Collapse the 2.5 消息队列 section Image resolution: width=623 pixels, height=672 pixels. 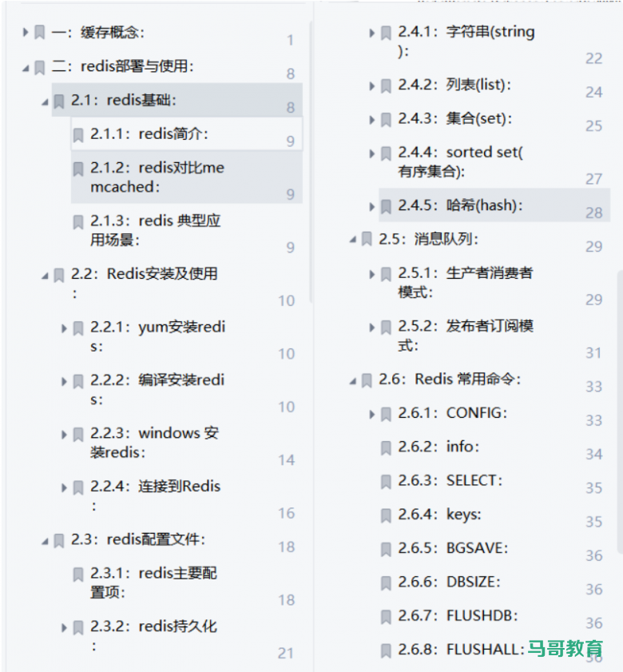click(x=353, y=240)
